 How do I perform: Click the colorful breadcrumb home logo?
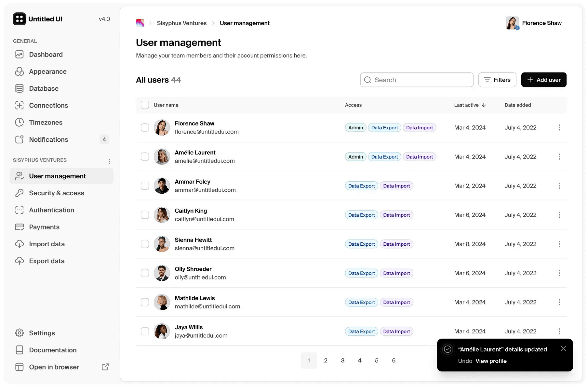pyautogui.click(x=140, y=23)
